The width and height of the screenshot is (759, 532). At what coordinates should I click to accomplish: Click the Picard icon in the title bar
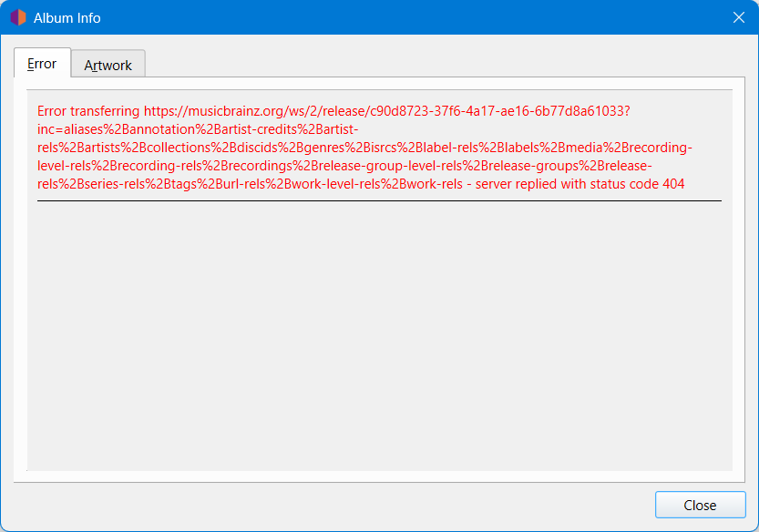click(x=18, y=18)
